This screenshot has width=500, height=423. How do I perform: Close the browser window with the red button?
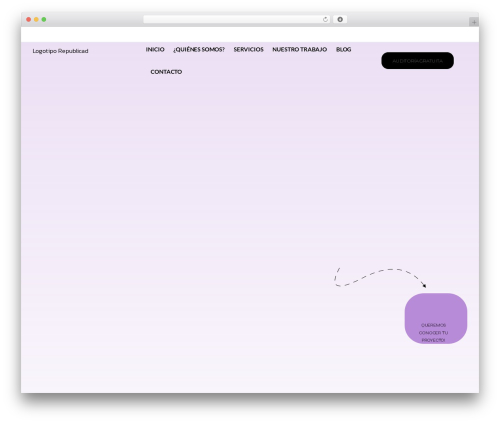click(29, 20)
